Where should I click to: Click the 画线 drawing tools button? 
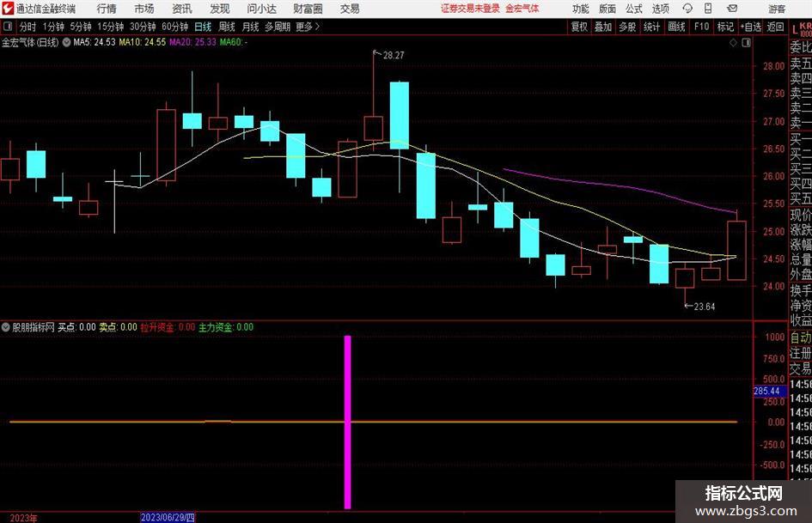[677, 27]
